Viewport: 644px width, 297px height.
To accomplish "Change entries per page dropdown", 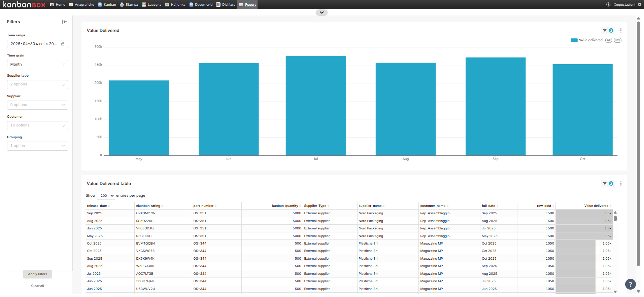I will pyautogui.click(x=106, y=196).
